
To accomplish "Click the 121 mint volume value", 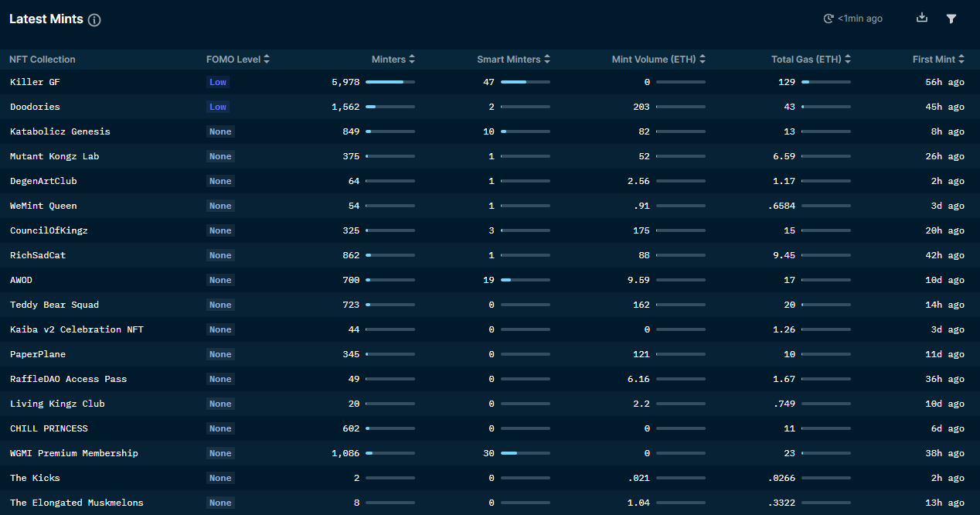I will (x=641, y=354).
